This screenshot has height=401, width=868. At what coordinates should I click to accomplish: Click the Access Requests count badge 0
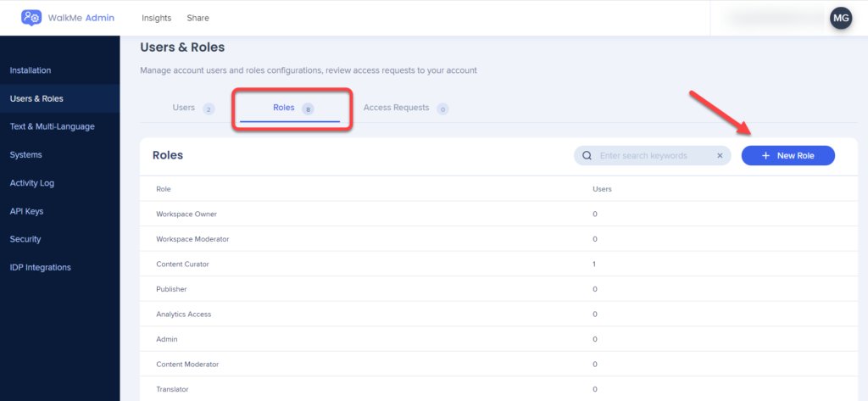442,109
